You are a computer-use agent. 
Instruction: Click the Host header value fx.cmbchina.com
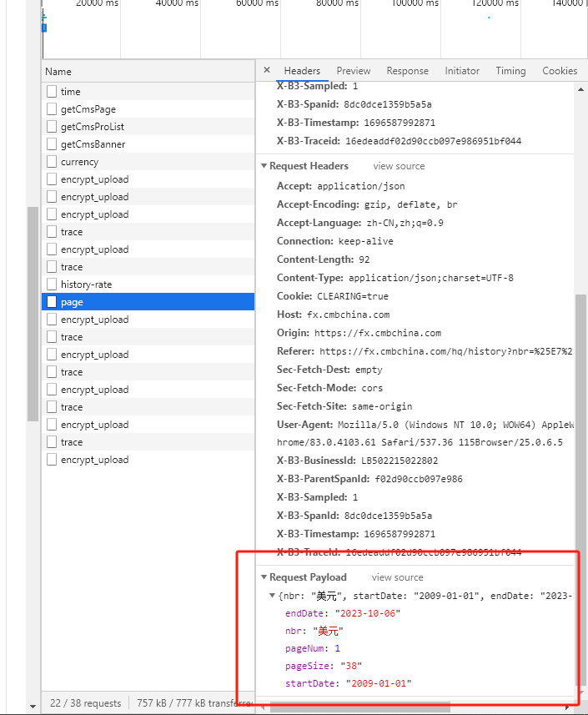pyautogui.click(x=349, y=315)
